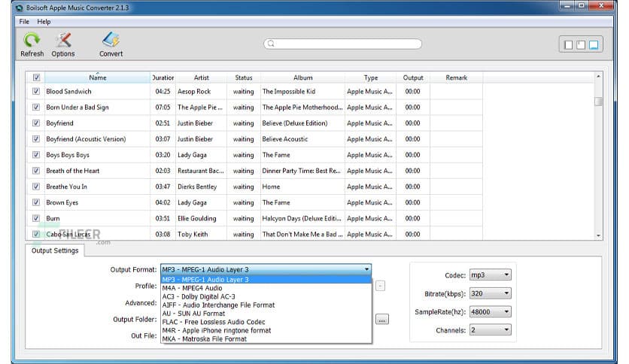Viewport: 629px width, 364px height.
Task: Open the Bitrate 320 dropdown
Action: [491, 293]
